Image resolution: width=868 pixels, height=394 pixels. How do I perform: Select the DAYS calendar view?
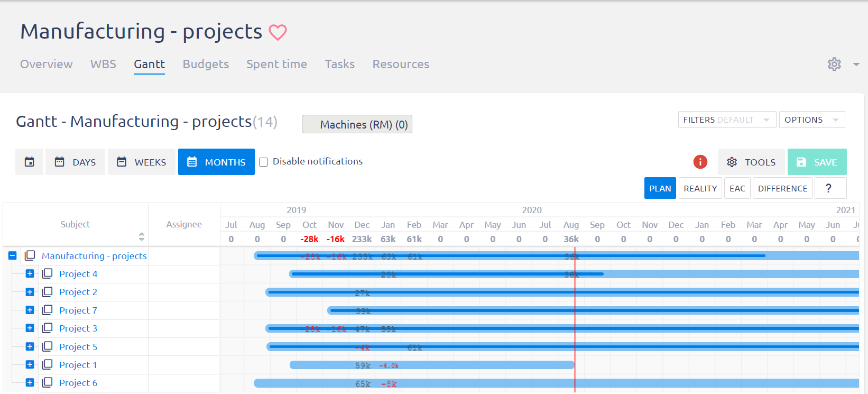[75, 162]
